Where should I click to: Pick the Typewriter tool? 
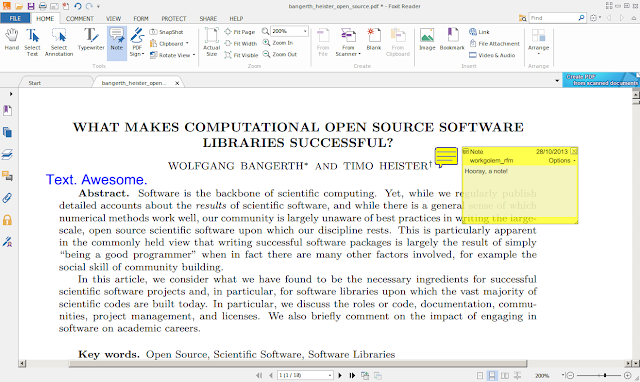(x=91, y=40)
